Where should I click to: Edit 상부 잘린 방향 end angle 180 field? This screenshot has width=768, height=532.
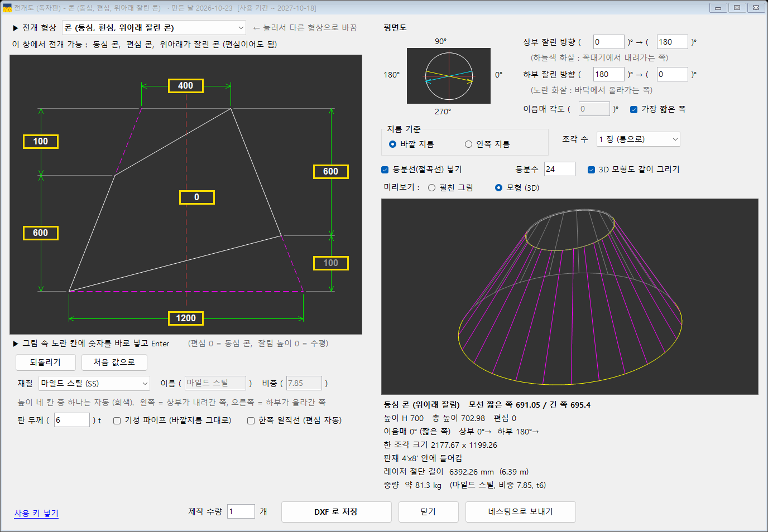pos(673,42)
